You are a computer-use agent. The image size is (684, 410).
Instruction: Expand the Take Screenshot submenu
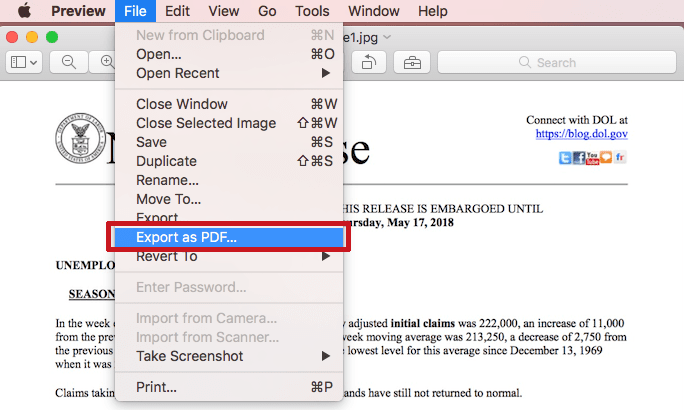pyautogui.click(x=229, y=356)
